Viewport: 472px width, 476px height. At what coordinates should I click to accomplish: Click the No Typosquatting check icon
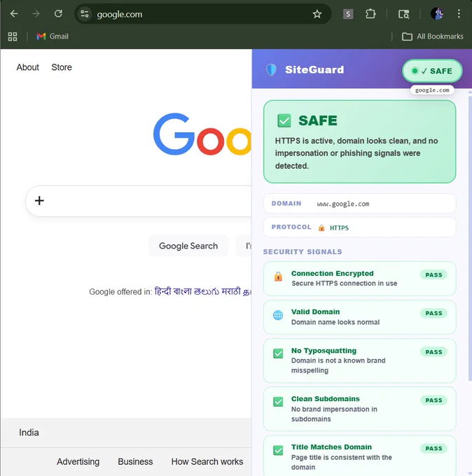(x=278, y=353)
